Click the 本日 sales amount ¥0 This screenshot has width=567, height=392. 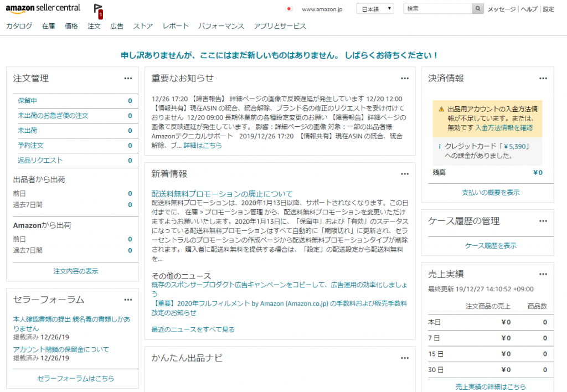(x=506, y=322)
